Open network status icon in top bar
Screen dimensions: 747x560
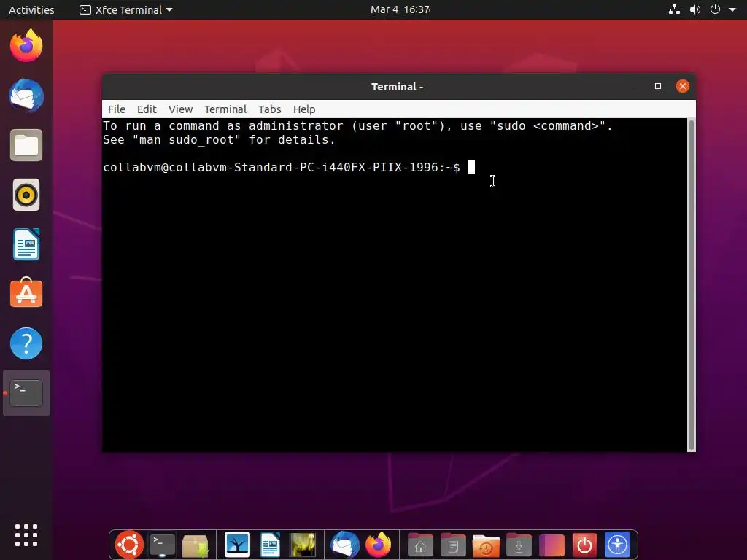[674, 9]
